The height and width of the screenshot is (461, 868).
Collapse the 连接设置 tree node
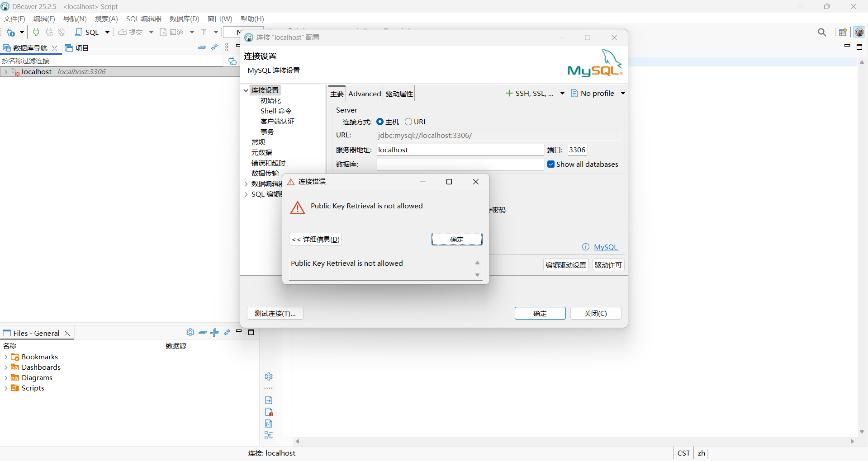246,90
